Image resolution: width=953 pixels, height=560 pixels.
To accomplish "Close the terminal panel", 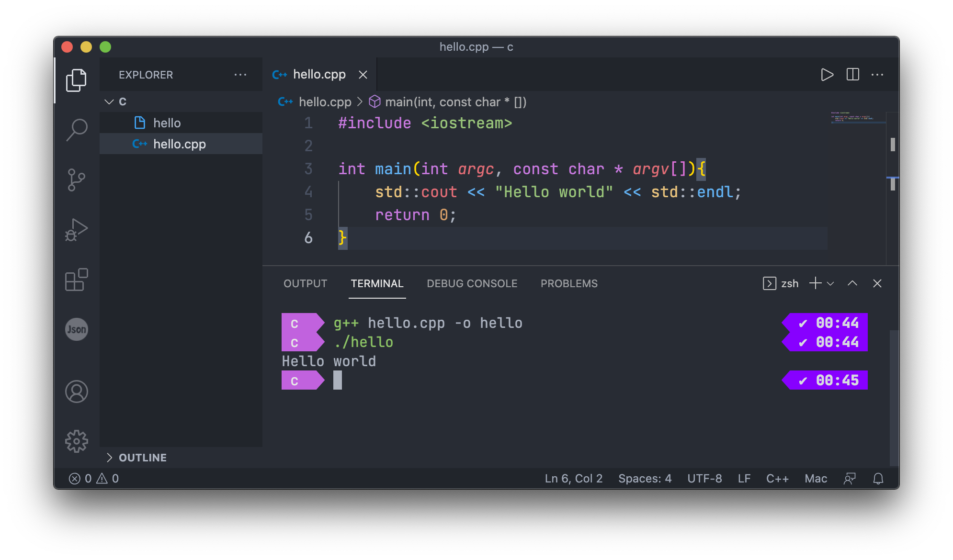I will point(877,283).
